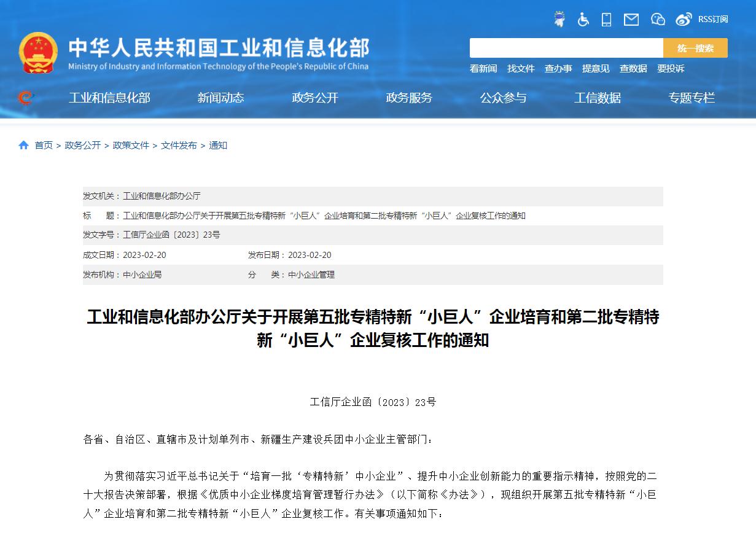Focus the search input field
This screenshot has height=538, width=756.
[566, 48]
